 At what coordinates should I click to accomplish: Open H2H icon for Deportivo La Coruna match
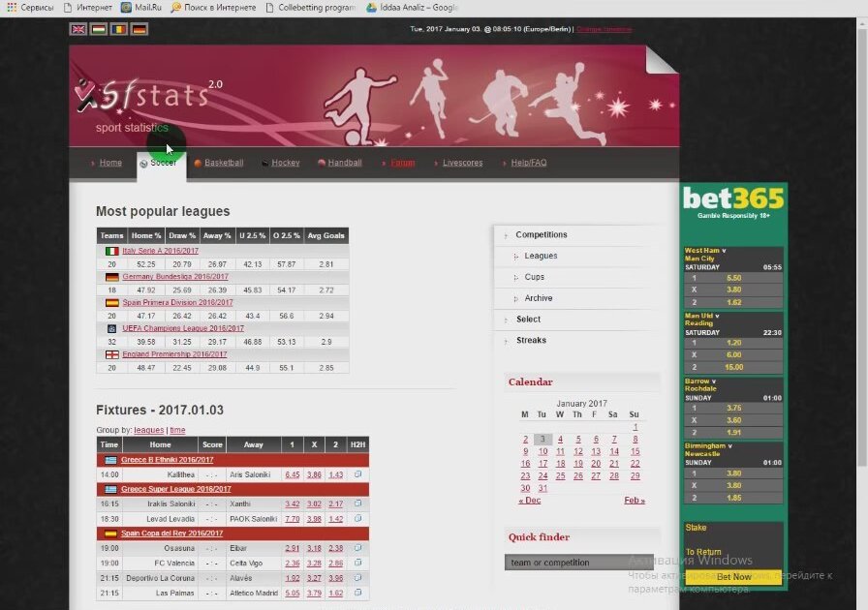coord(358,578)
